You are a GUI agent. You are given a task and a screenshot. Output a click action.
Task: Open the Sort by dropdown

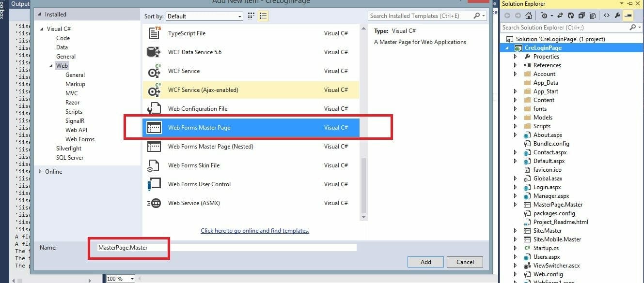204,16
